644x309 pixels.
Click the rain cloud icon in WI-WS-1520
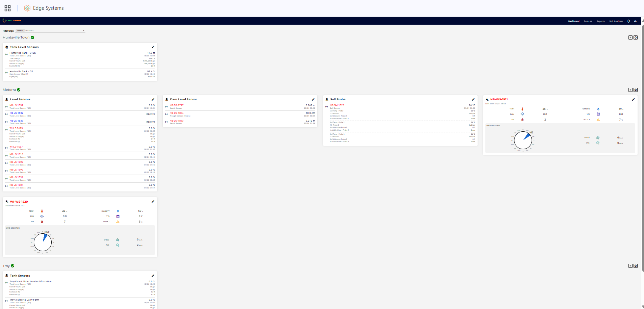pos(42,216)
